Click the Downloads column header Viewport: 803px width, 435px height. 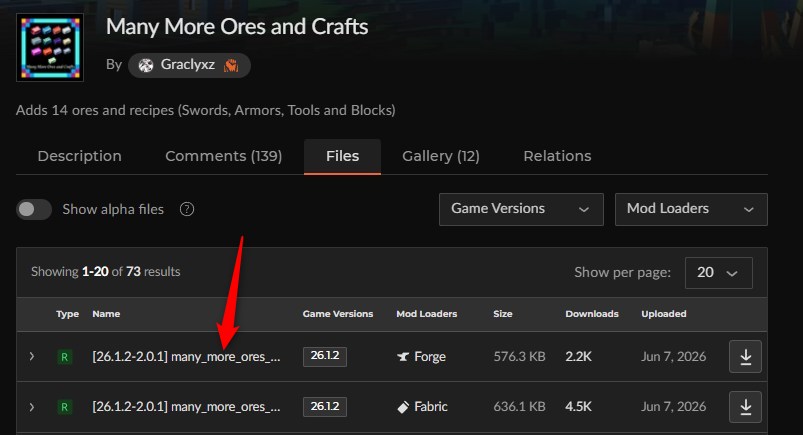591,314
